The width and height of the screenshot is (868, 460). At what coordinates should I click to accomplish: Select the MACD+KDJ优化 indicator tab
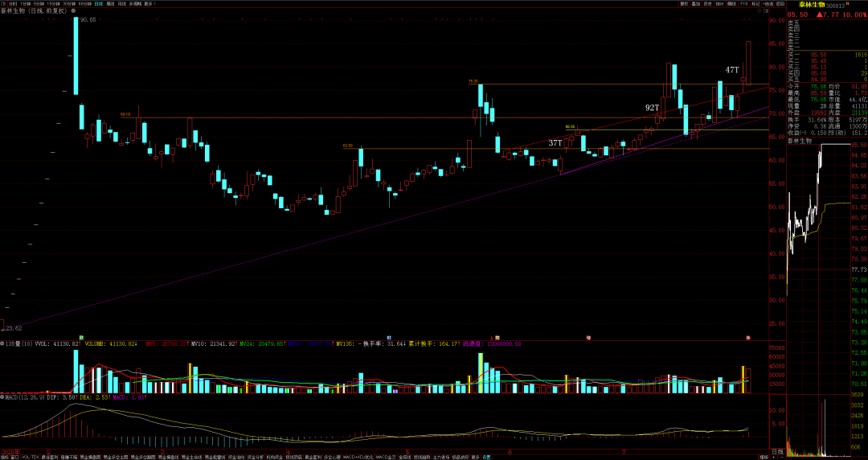tap(357, 458)
